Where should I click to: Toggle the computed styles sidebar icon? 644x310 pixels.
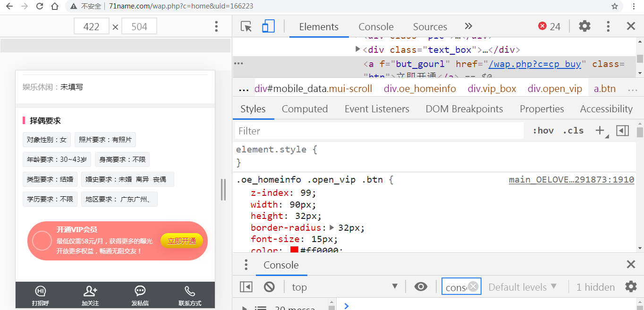623,131
